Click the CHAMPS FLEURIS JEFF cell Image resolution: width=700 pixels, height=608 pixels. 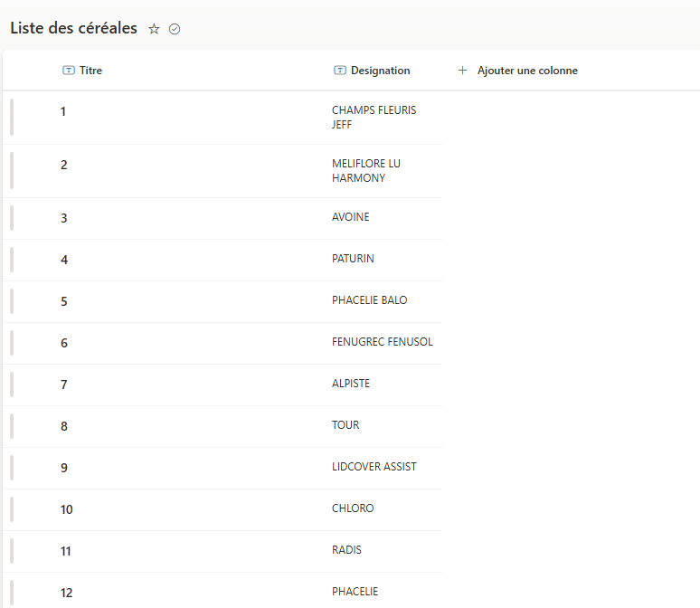pyautogui.click(x=374, y=118)
